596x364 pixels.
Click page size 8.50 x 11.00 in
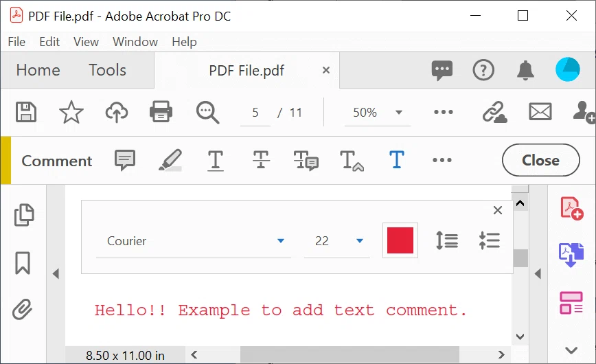click(x=125, y=355)
